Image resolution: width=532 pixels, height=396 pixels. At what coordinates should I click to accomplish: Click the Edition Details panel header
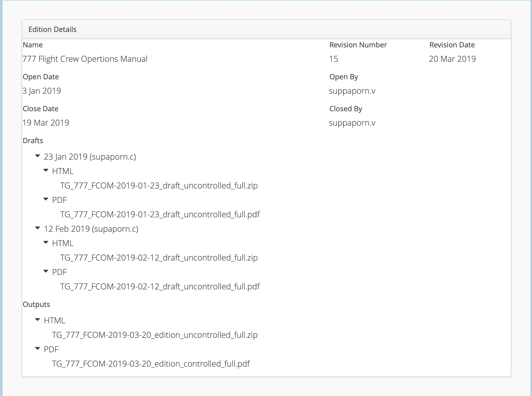52,29
